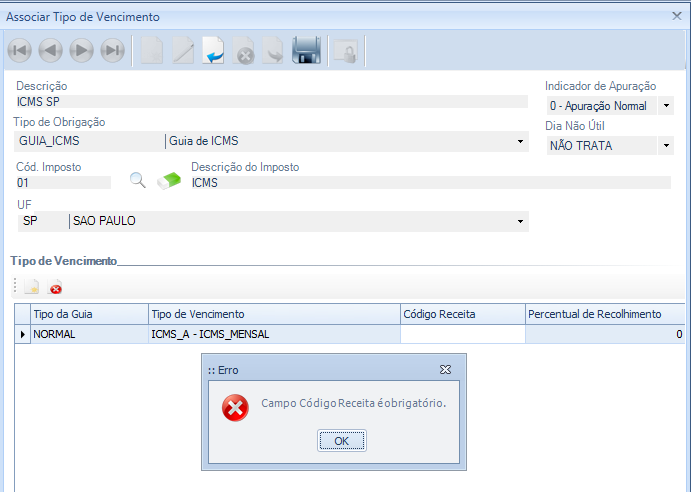Go to last record navigation button
691x492 pixels.
tap(112, 50)
